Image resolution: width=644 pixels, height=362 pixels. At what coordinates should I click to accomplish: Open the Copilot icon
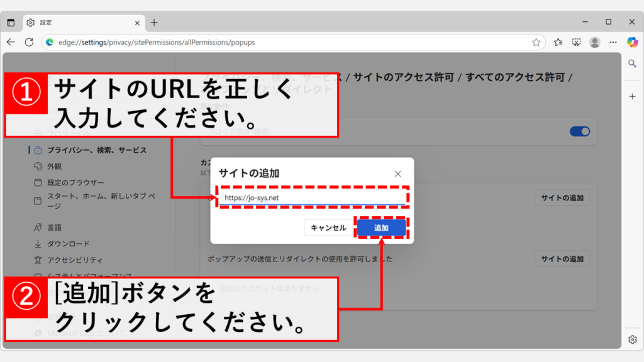(x=633, y=42)
